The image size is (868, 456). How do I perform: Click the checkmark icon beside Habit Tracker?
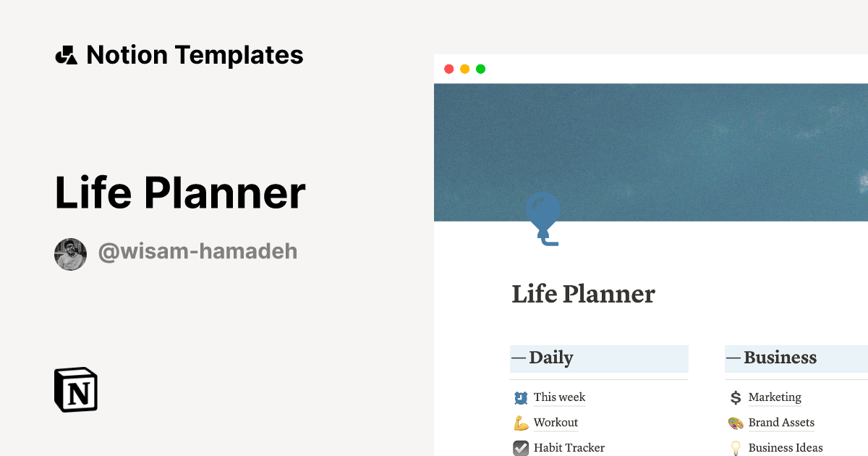point(521,448)
